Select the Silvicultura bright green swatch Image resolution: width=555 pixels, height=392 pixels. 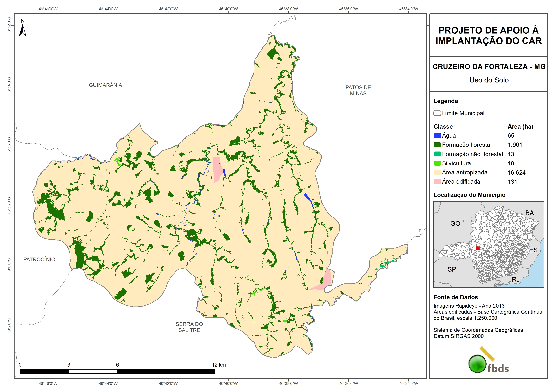(x=437, y=163)
